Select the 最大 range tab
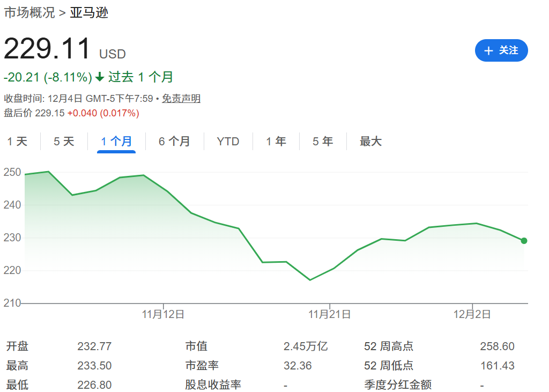549x392 pixels. click(370, 141)
